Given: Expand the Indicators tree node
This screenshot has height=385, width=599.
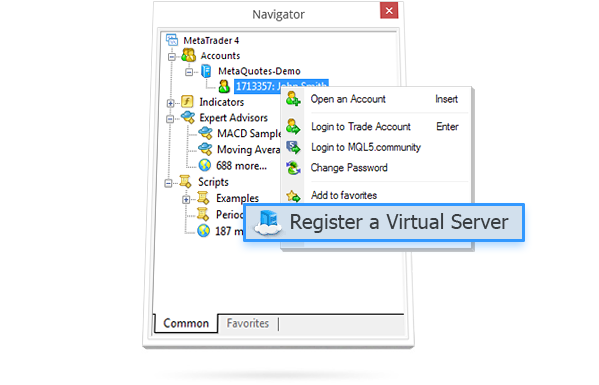Looking at the screenshot, I should pyautogui.click(x=171, y=103).
